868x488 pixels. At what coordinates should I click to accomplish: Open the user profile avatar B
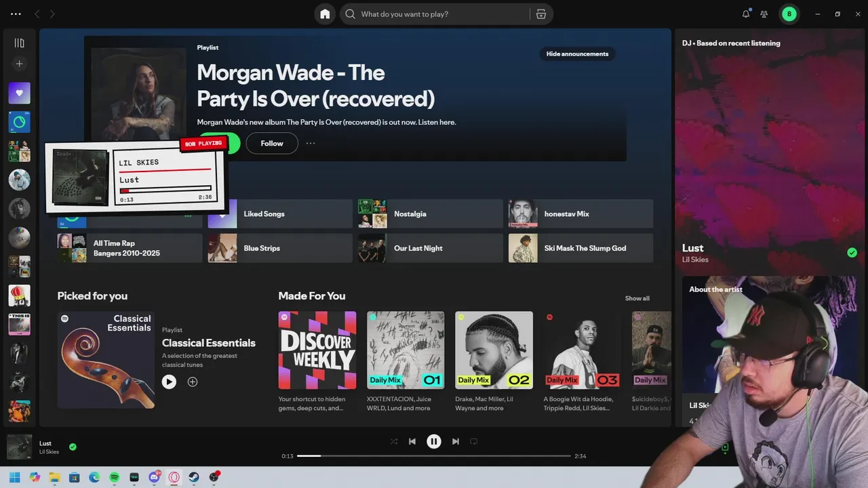pyautogui.click(x=789, y=14)
